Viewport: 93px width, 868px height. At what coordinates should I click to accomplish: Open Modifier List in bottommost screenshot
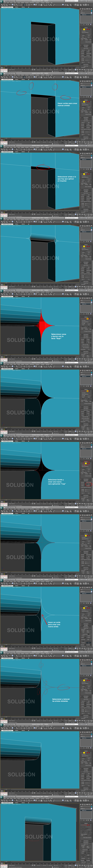pos(86,809)
